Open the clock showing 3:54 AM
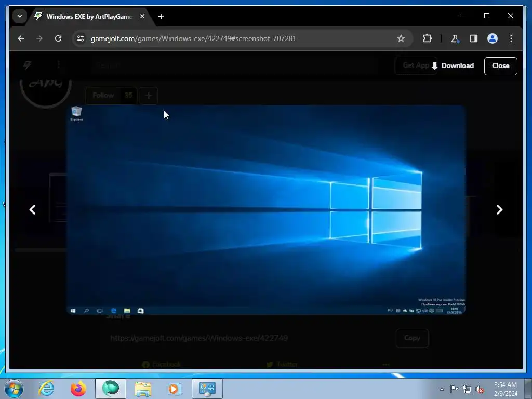This screenshot has width=532, height=399. tap(506, 389)
